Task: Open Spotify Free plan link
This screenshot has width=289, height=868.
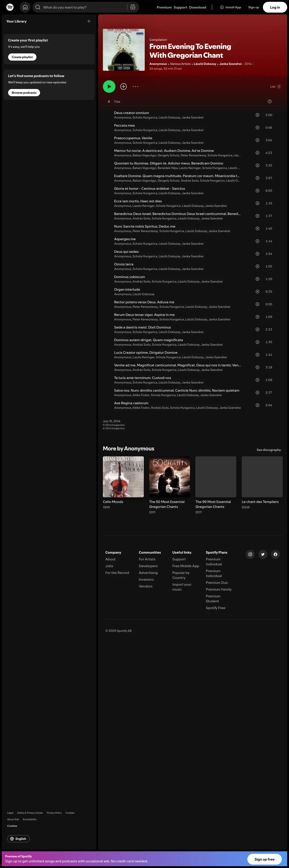Action: (x=216, y=608)
